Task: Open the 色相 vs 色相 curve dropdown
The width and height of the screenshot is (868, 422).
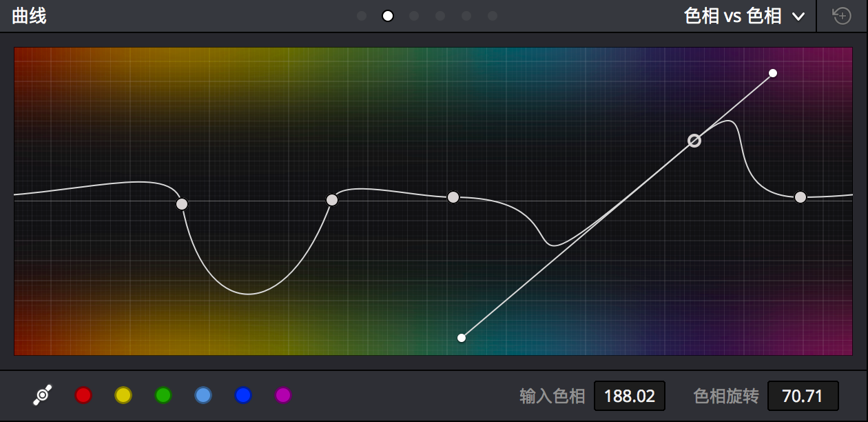Action: pos(744,16)
